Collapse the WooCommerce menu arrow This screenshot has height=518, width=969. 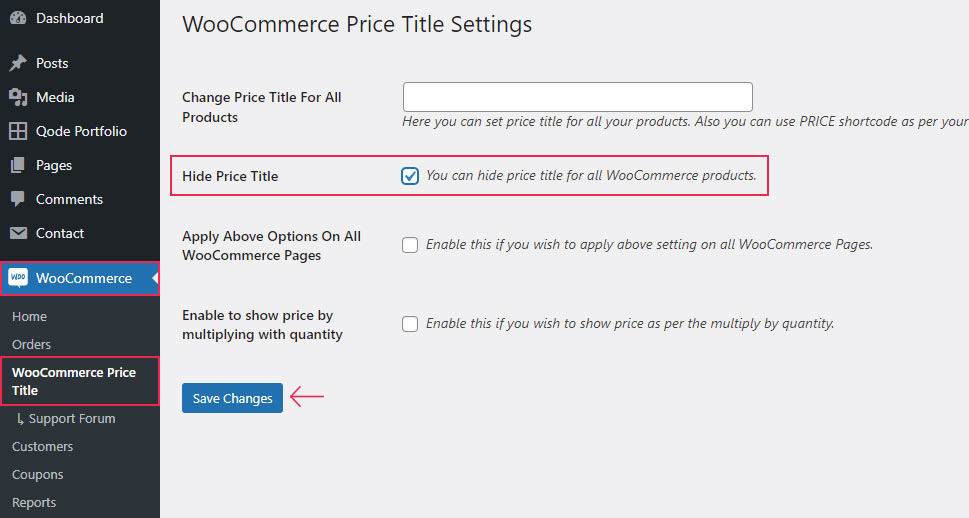coord(155,278)
